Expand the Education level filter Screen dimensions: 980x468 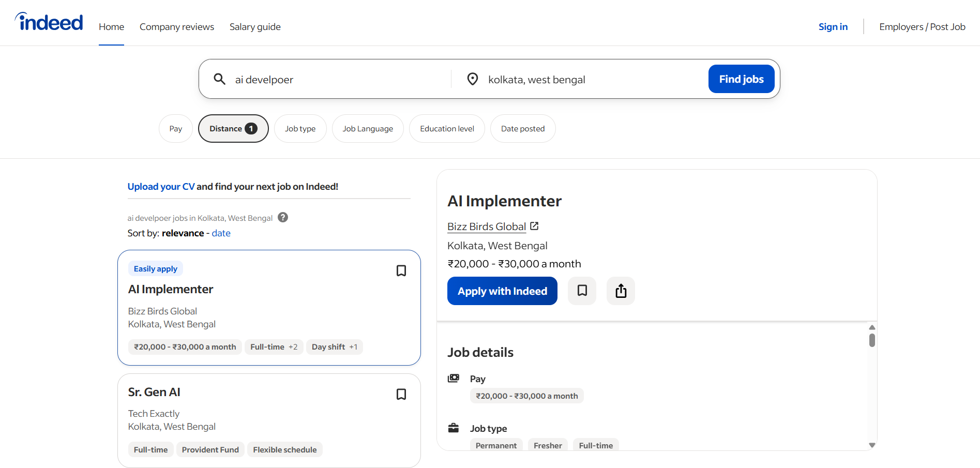tap(447, 128)
